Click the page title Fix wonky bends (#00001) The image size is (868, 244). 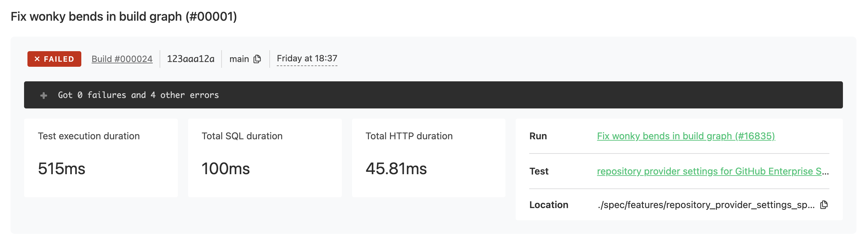[x=124, y=16]
